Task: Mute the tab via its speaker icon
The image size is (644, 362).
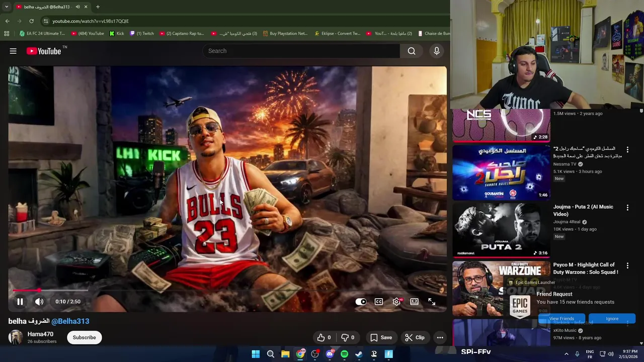Action: (x=77, y=7)
